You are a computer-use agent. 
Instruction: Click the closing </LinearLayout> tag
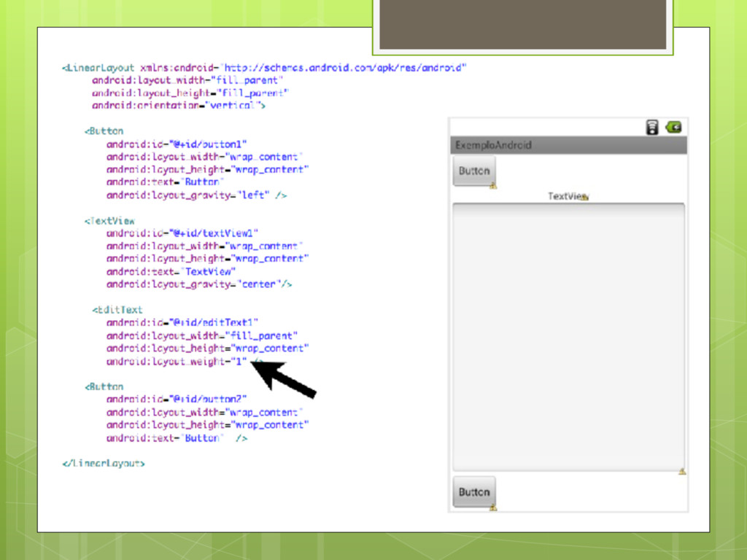tap(104, 463)
